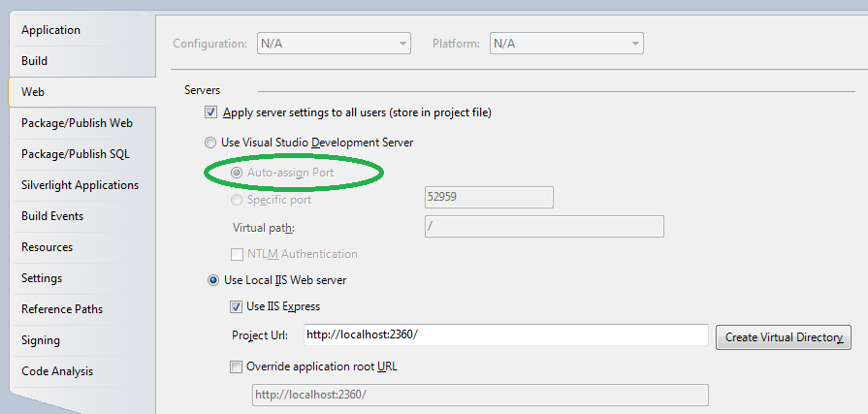Expand the Configuration dropdown

(x=334, y=44)
